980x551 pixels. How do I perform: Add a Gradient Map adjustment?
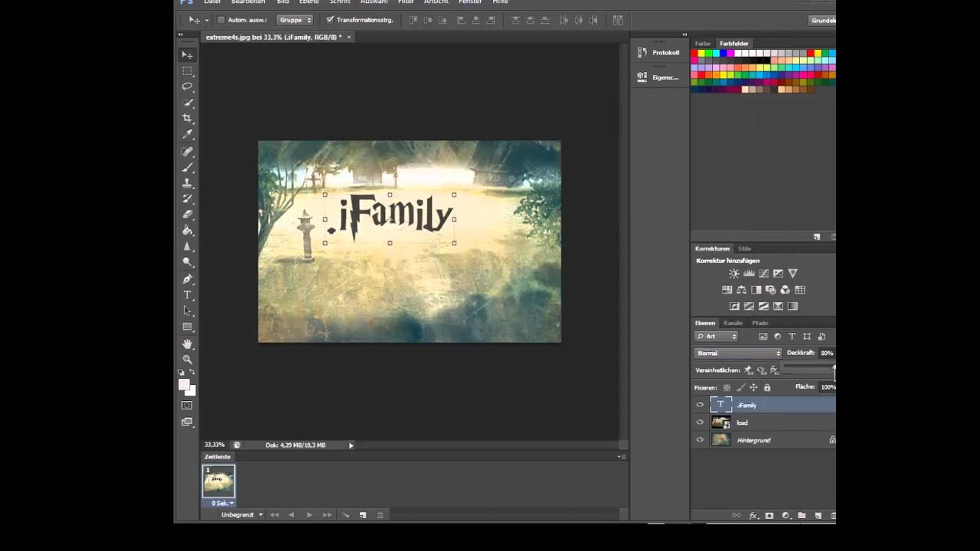click(792, 306)
